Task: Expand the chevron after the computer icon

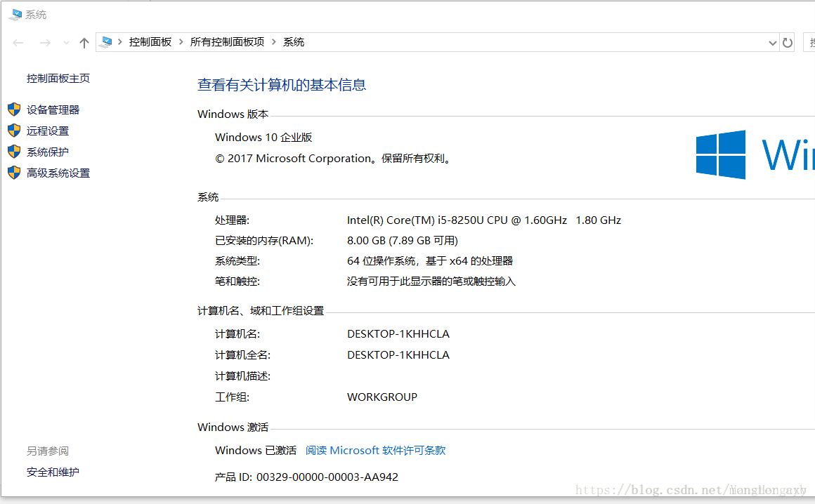Action: (120, 42)
